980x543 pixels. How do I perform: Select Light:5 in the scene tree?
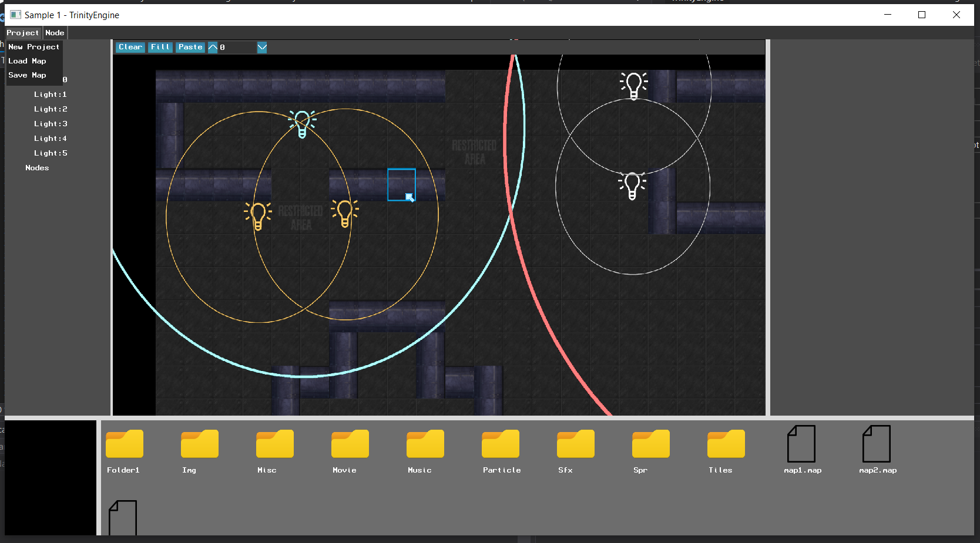pyautogui.click(x=51, y=153)
